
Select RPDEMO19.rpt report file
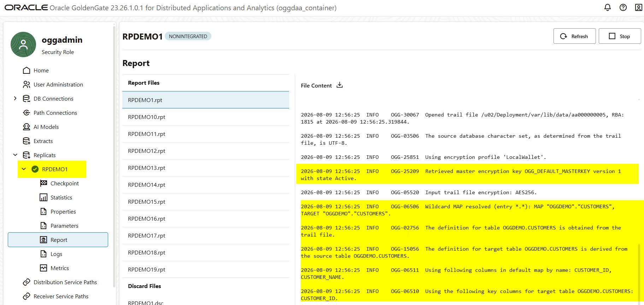coord(206,269)
